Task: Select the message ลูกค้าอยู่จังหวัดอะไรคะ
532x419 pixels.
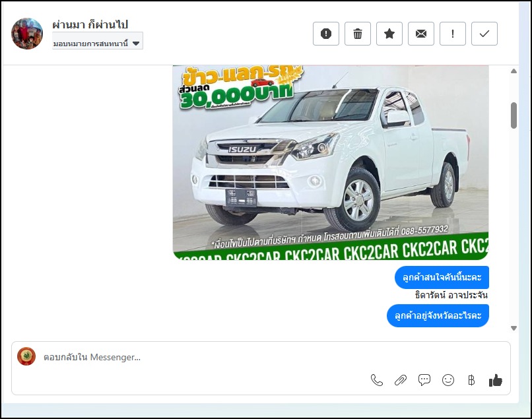Action: click(438, 315)
